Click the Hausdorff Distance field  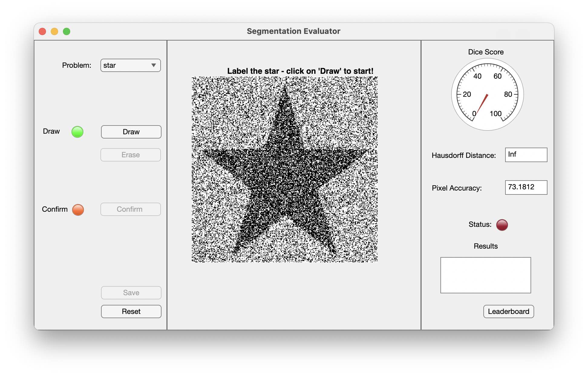click(526, 155)
